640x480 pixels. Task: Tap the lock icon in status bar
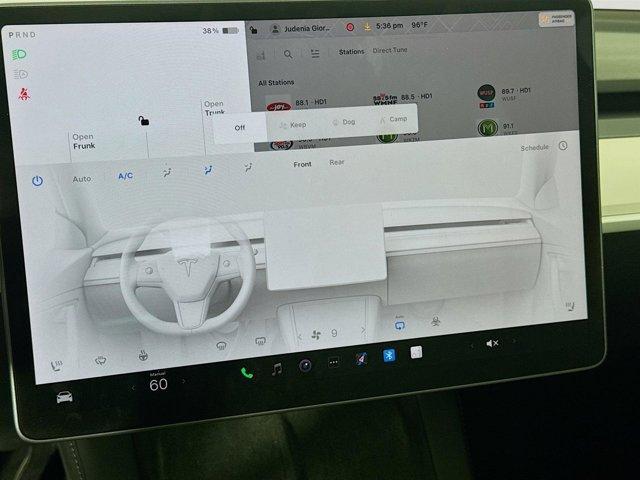tap(253, 30)
